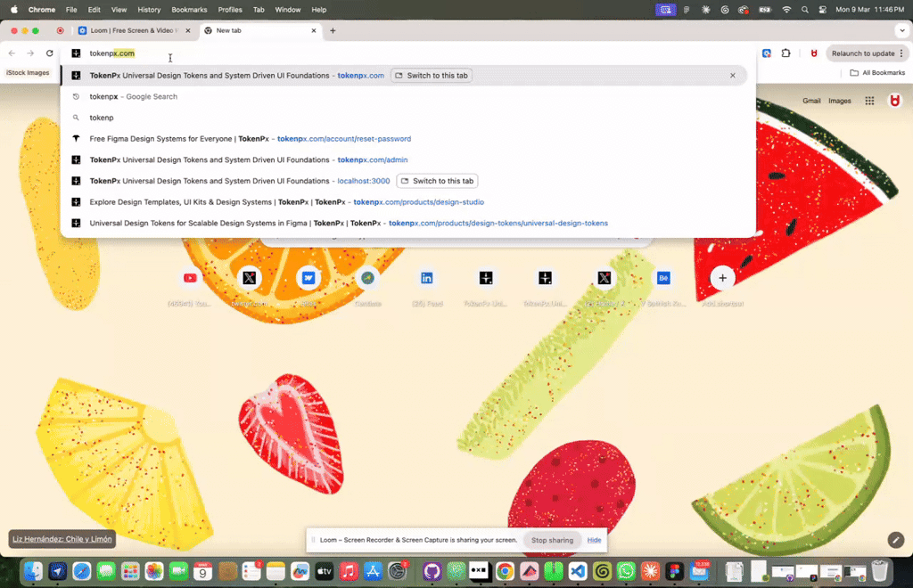
Task: Open the Images link
Action: 840,101
